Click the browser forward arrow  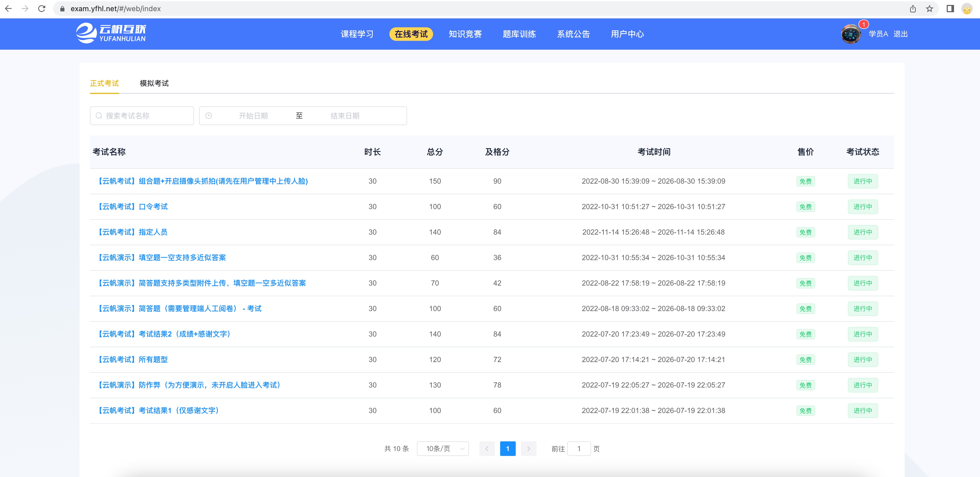click(25, 8)
